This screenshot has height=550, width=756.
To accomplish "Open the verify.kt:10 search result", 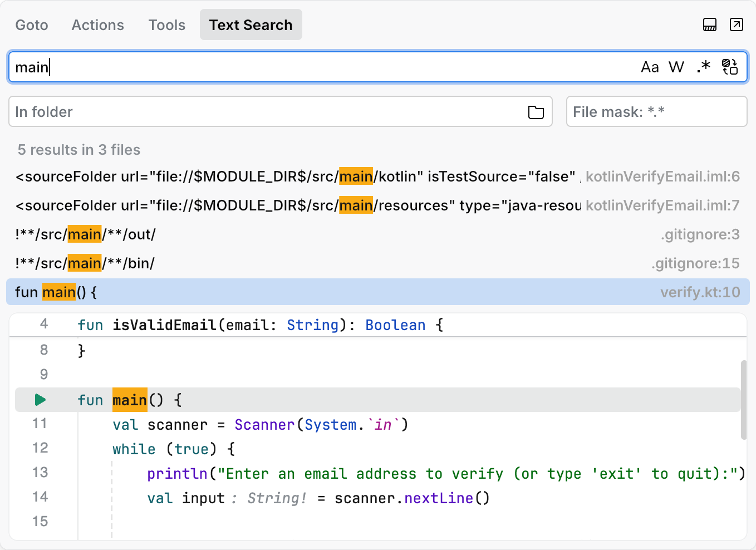I will [x=223, y=292].
